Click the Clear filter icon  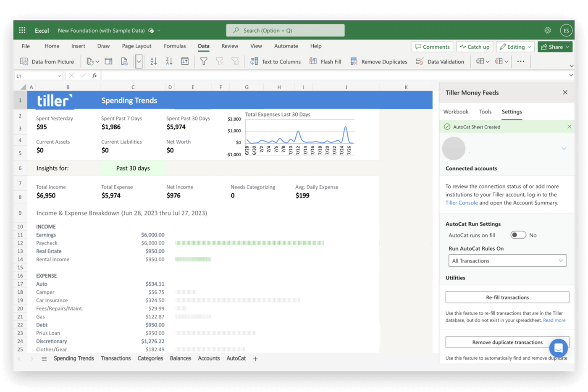click(x=219, y=61)
